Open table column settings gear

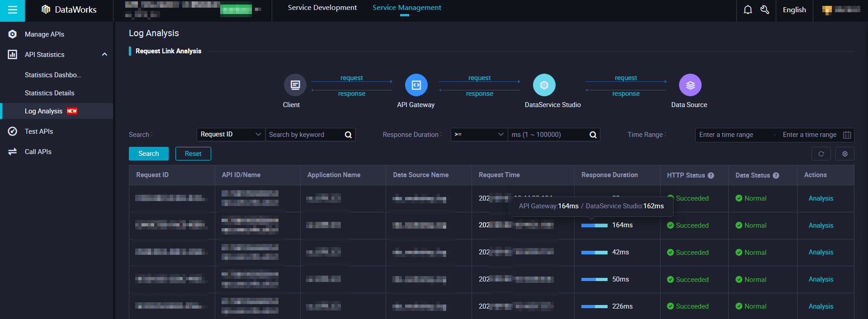[844, 154]
